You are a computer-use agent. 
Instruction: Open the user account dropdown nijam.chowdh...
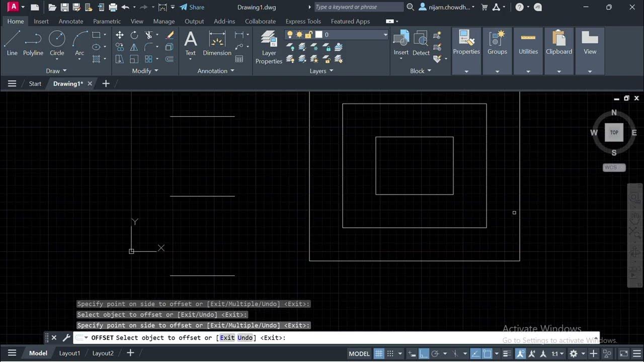point(447,7)
